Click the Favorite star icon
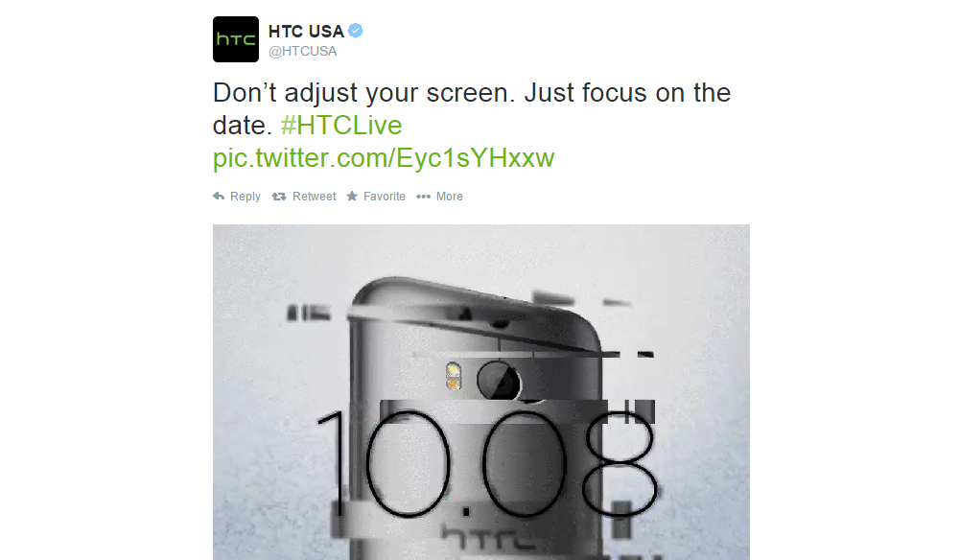This screenshot has width=959, height=560. (352, 197)
